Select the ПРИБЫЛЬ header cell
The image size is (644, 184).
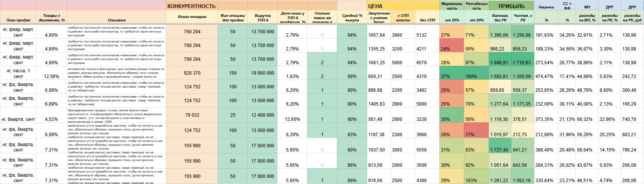[511, 6]
